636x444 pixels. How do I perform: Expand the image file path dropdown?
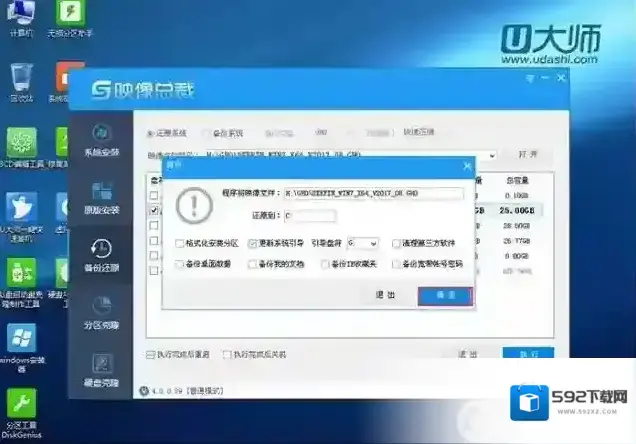[493, 156]
